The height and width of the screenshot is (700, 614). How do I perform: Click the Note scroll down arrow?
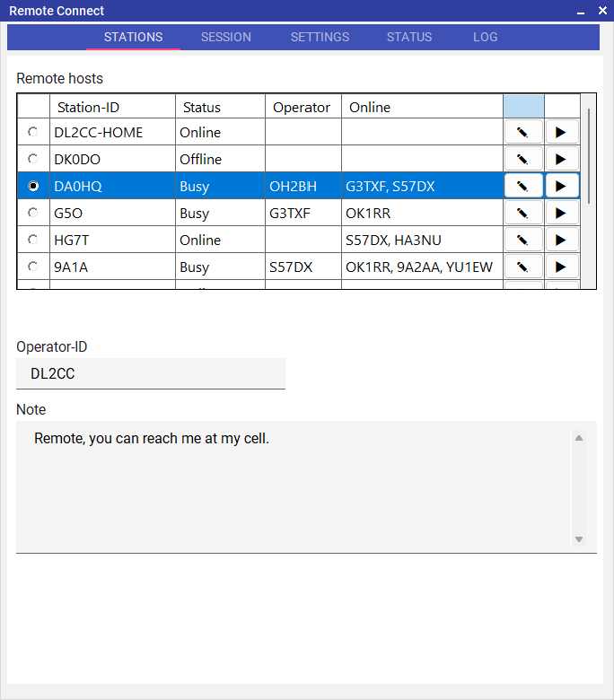(x=579, y=539)
